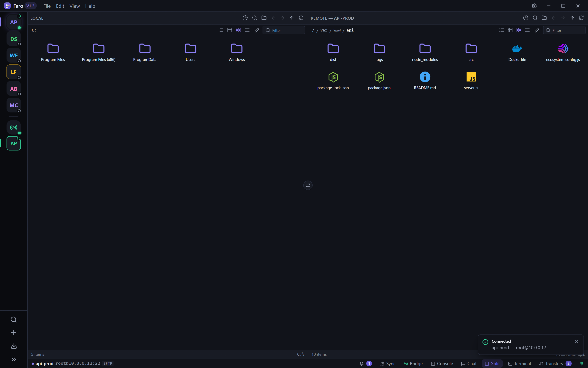Viewport: 588px width, 368px height.
Task: Click the search icon in Local pane header
Action: point(254,18)
